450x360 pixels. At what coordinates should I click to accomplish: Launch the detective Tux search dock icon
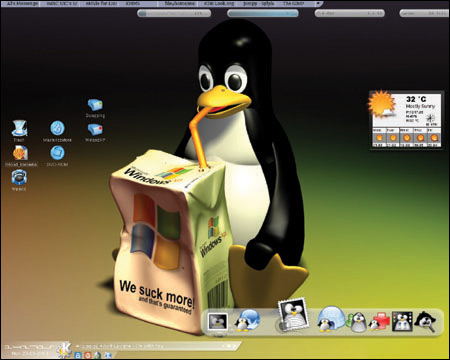[x=425, y=321]
